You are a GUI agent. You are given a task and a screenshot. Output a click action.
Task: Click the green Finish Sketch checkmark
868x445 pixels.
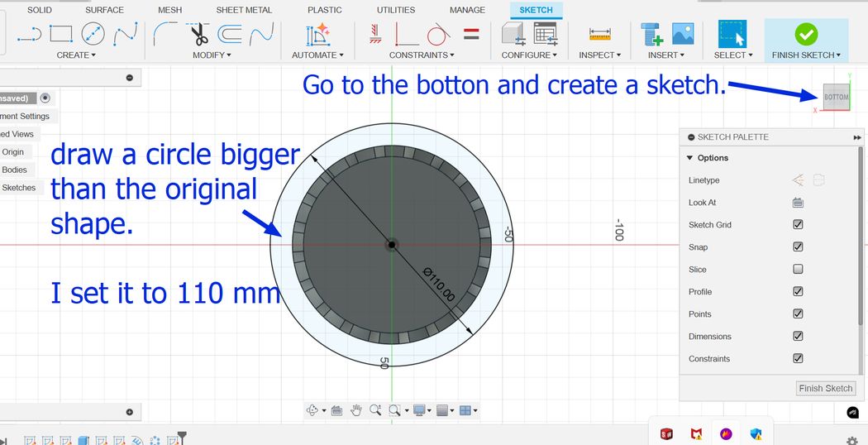coord(806,35)
